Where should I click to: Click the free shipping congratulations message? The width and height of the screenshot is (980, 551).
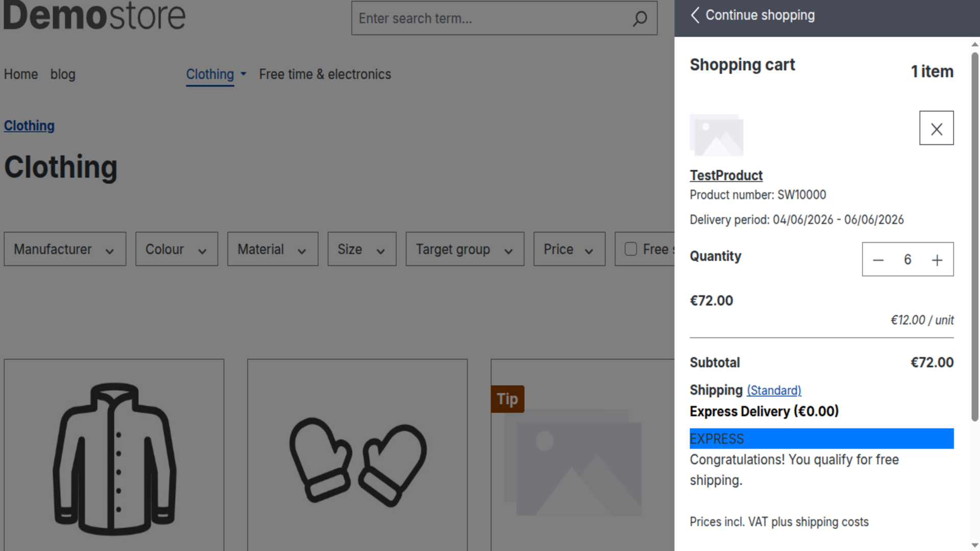click(x=794, y=470)
